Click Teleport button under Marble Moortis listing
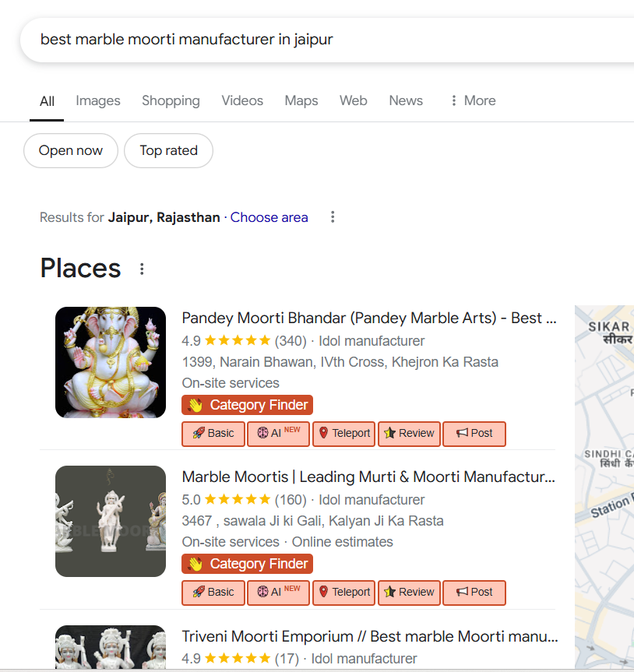Viewport: 634px width, 672px height. pos(343,593)
